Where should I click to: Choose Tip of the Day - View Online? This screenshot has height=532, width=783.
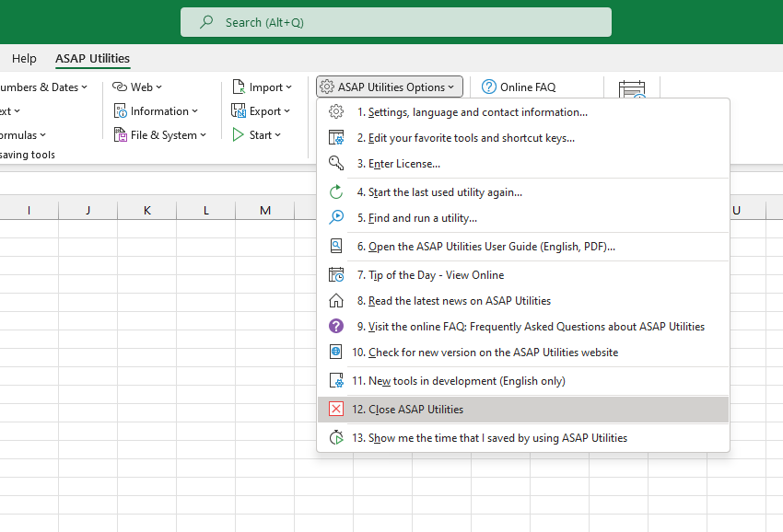click(x=523, y=275)
